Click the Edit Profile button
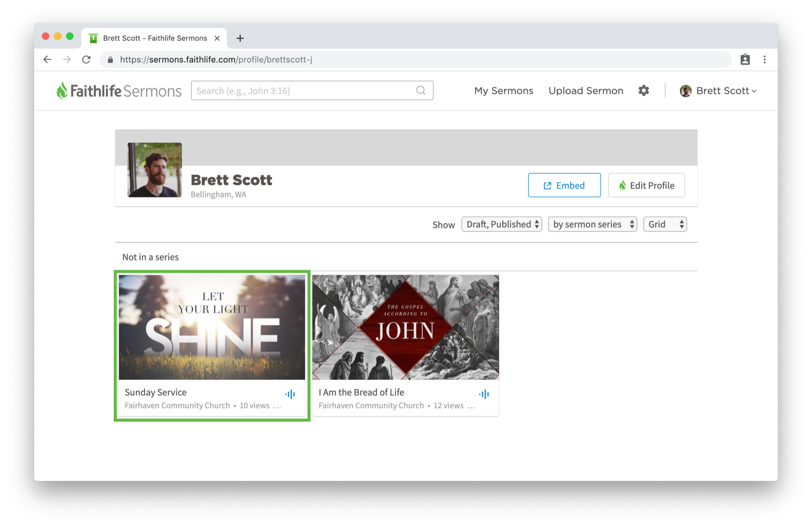This screenshot has height=526, width=812. pyautogui.click(x=646, y=185)
